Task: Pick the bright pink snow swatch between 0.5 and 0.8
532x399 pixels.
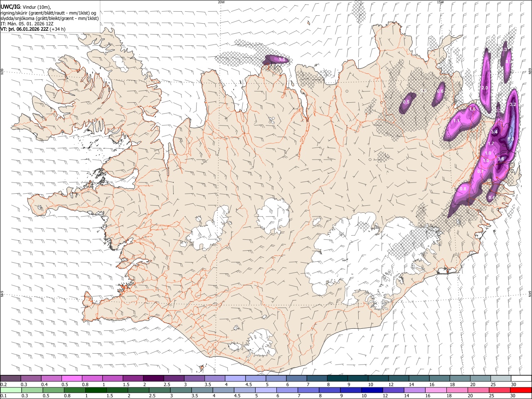Action: (x=71, y=378)
